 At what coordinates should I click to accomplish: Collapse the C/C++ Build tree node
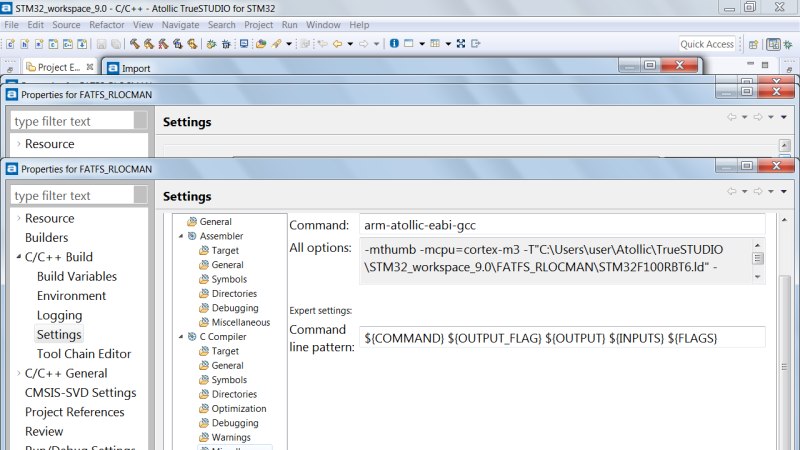18,257
